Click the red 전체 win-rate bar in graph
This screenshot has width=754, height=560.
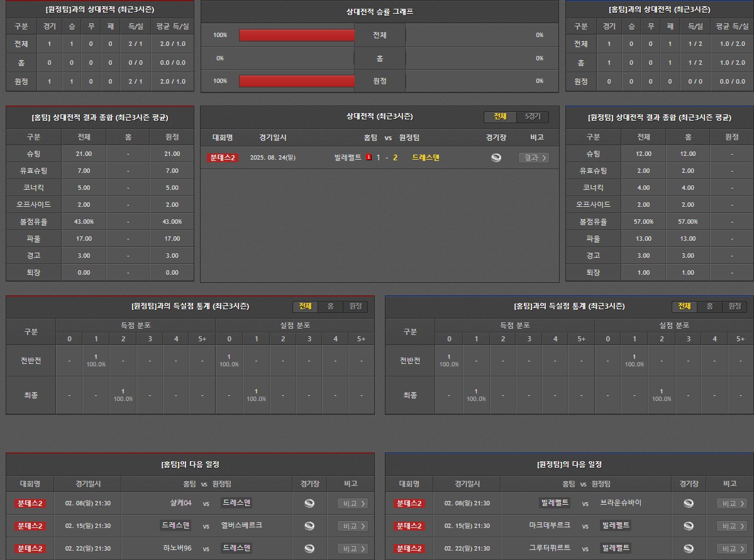(x=297, y=35)
